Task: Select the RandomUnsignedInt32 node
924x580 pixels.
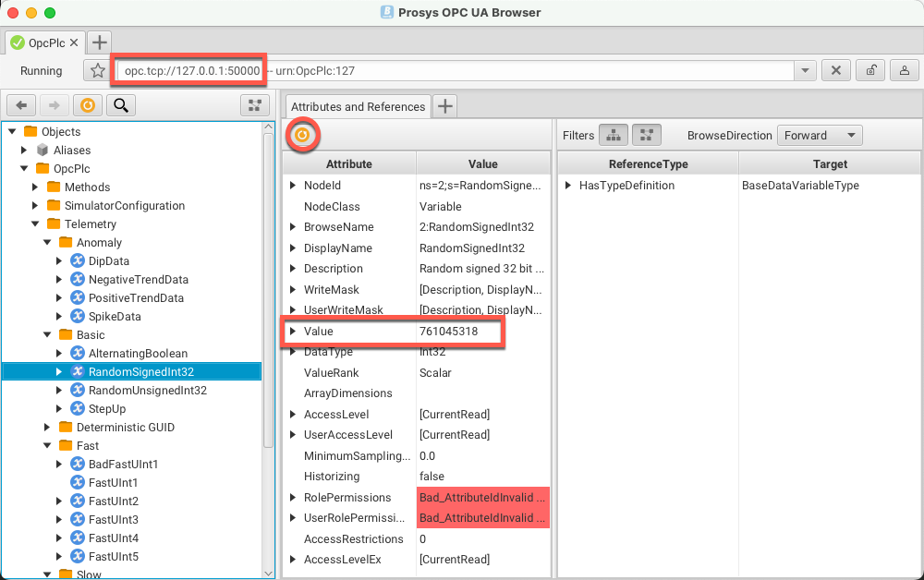Action: tap(147, 391)
